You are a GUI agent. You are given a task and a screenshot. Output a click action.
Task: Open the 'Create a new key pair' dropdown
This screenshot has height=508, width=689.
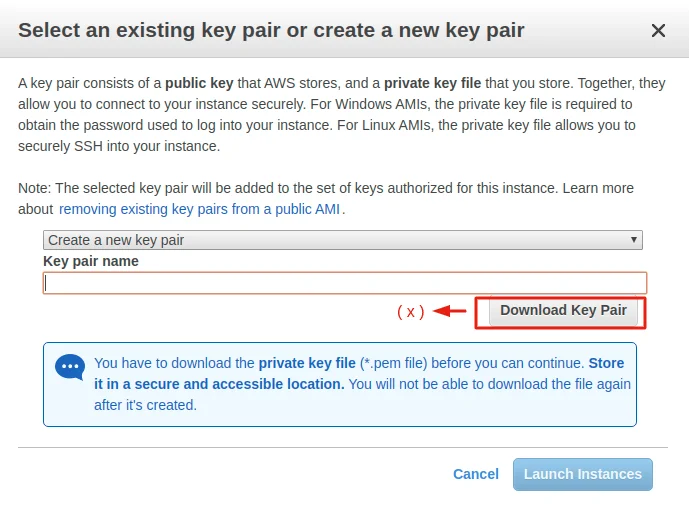coord(342,240)
